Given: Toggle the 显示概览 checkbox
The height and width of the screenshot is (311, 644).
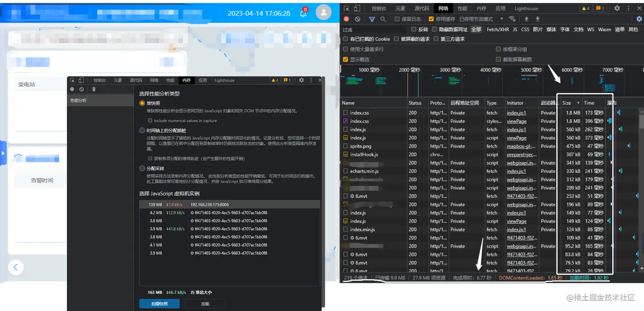Looking at the screenshot, I should click(345, 60).
